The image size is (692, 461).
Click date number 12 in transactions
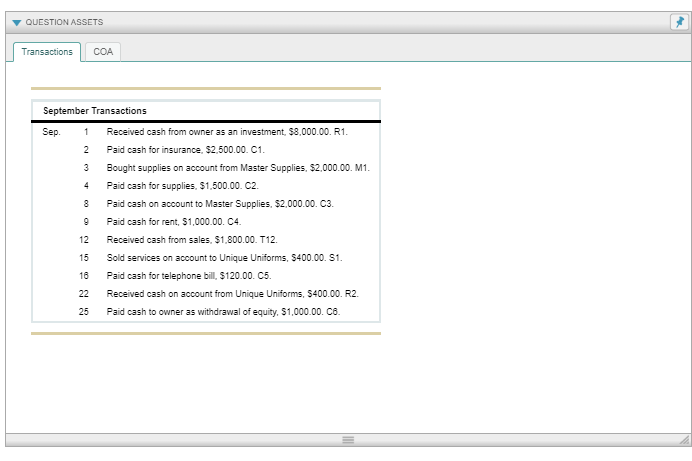click(x=84, y=240)
